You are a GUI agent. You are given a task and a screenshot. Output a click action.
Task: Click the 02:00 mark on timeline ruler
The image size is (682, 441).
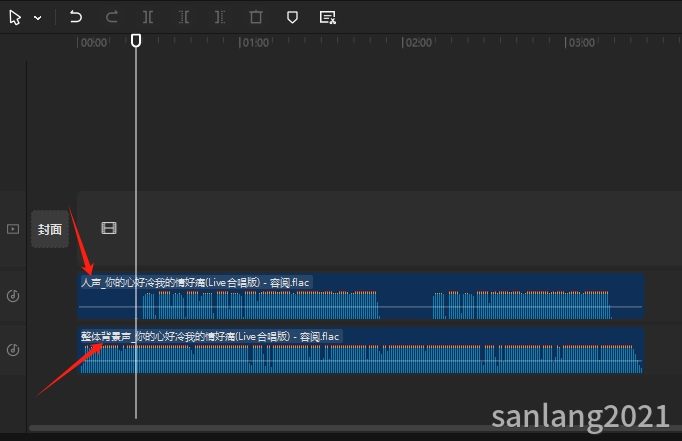click(417, 43)
